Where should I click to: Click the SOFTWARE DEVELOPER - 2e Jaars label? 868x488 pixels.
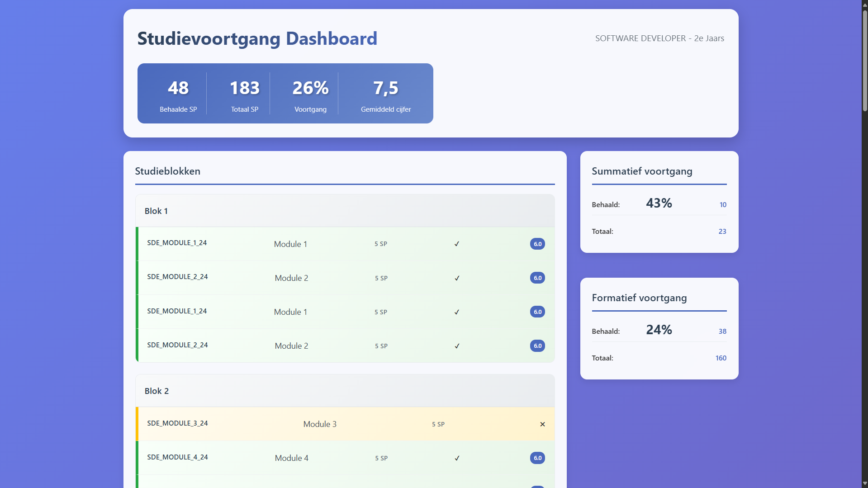point(659,38)
